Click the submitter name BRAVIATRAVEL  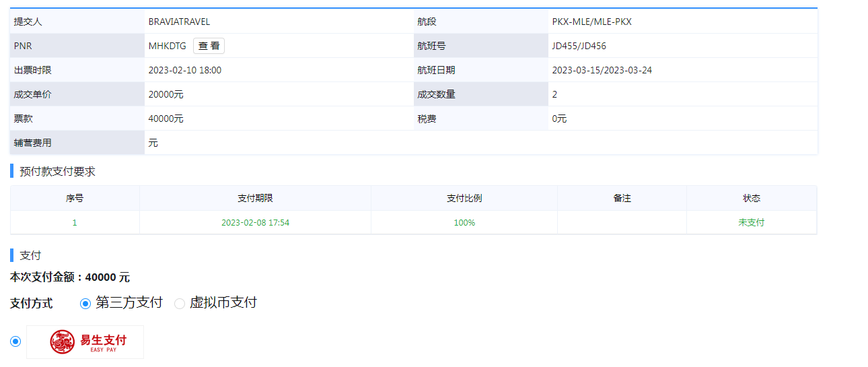tap(179, 22)
